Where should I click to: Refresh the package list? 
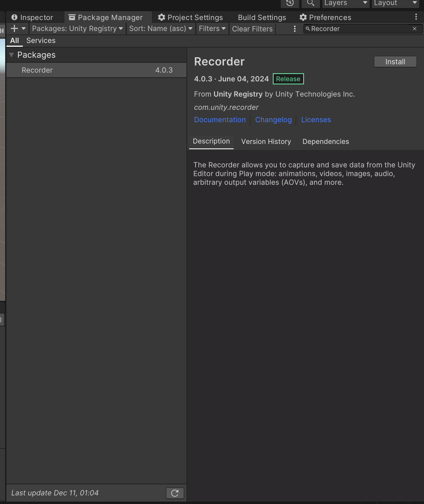[175, 493]
